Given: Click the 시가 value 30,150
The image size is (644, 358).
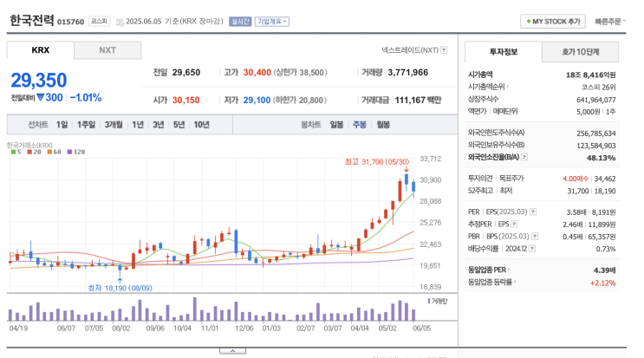Looking at the screenshot, I should pyautogui.click(x=186, y=101).
